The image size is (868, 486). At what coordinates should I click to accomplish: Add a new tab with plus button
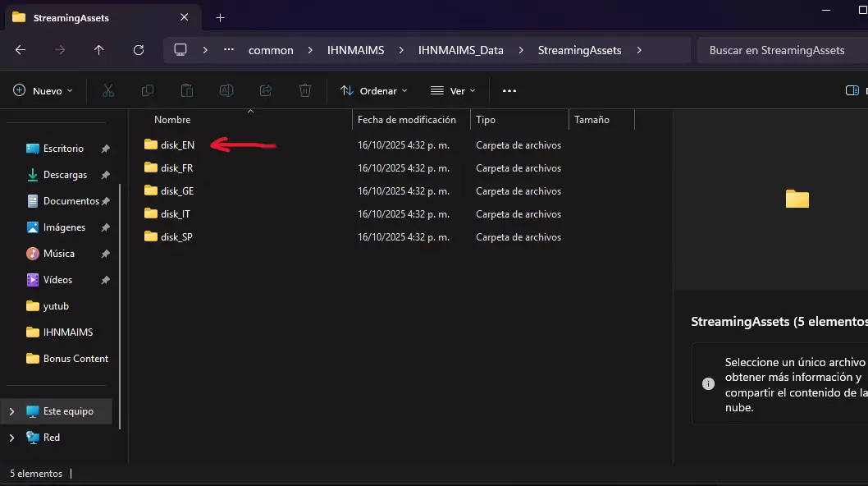click(x=221, y=18)
